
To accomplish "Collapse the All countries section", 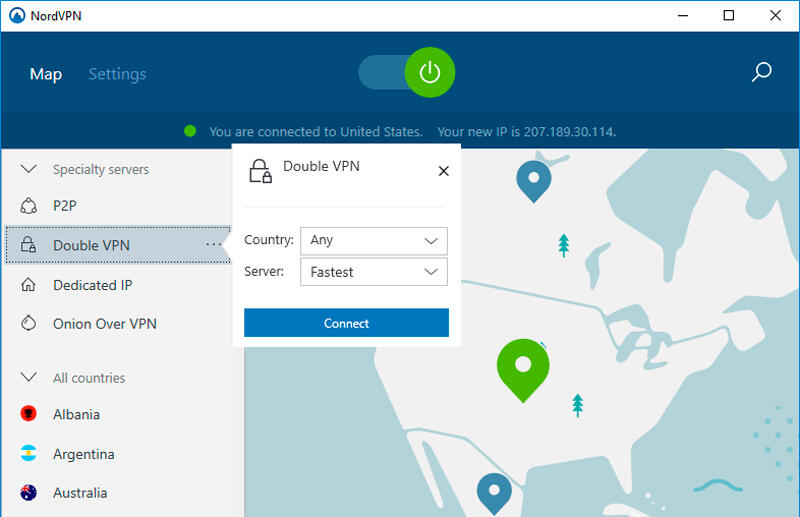I will pos(29,377).
